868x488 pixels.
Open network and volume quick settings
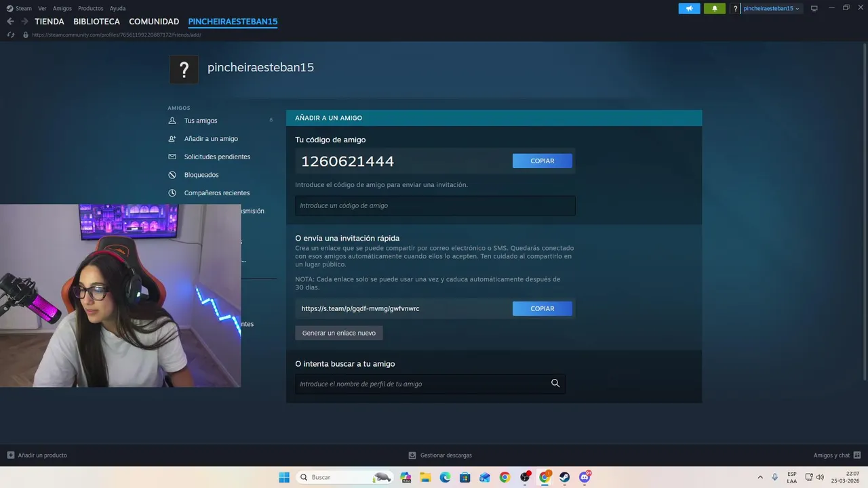(814, 477)
